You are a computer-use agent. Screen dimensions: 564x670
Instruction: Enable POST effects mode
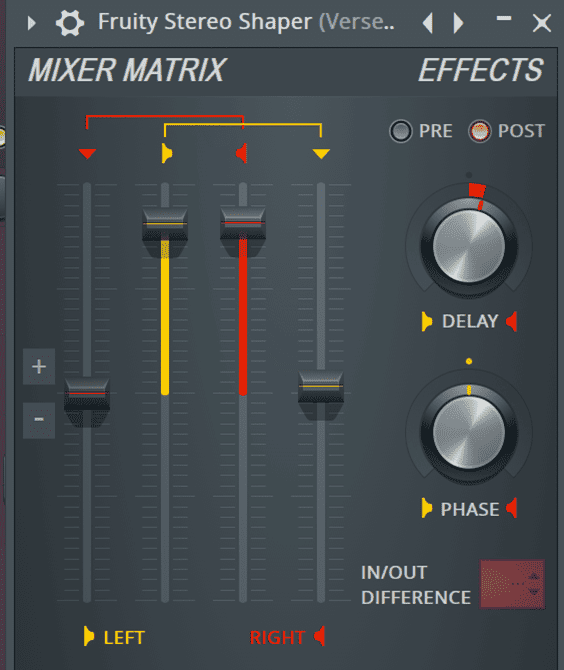click(x=479, y=131)
